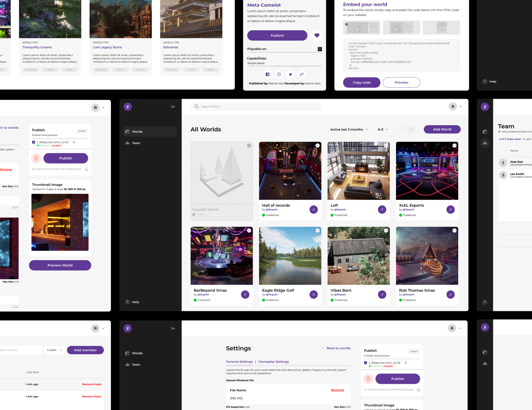Select the third embed layout option

[441, 27]
